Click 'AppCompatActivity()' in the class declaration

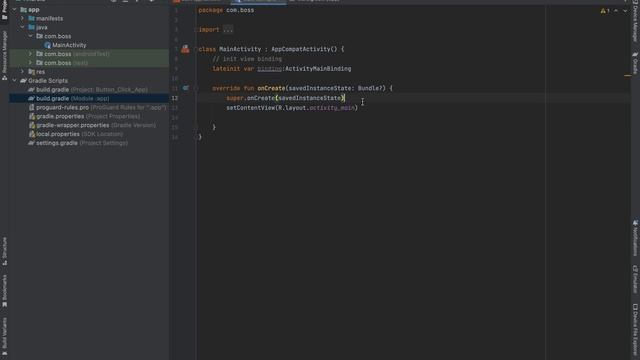point(304,49)
